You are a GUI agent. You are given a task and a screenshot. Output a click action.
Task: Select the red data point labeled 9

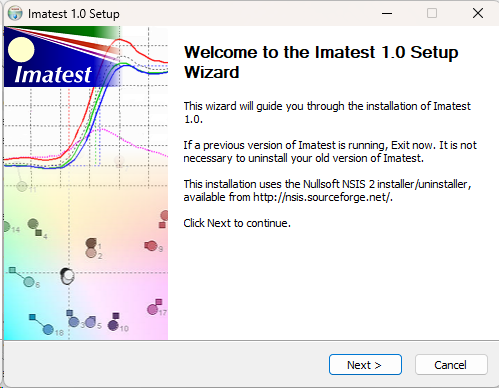click(151, 246)
